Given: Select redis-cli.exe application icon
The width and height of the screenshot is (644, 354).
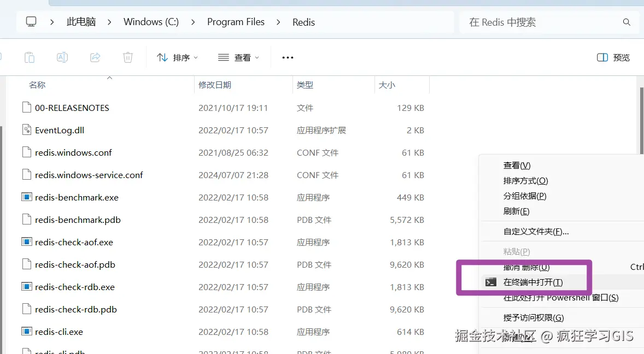Looking at the screenshot, I should pos(27,331).
